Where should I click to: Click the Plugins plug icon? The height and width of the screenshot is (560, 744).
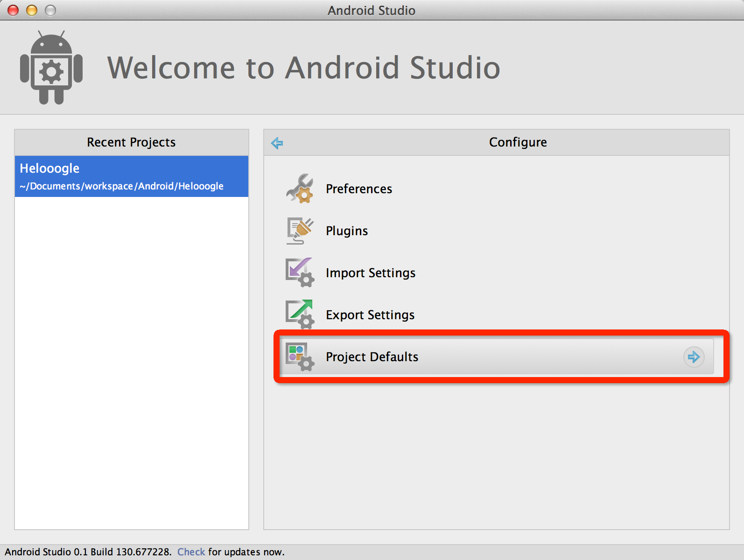[x=300, y=231]
